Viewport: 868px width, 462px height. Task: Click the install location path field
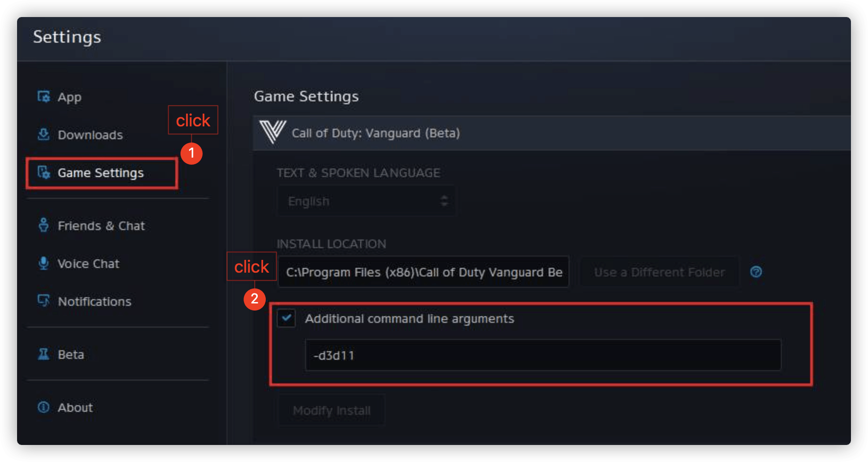tap(423, 272)
